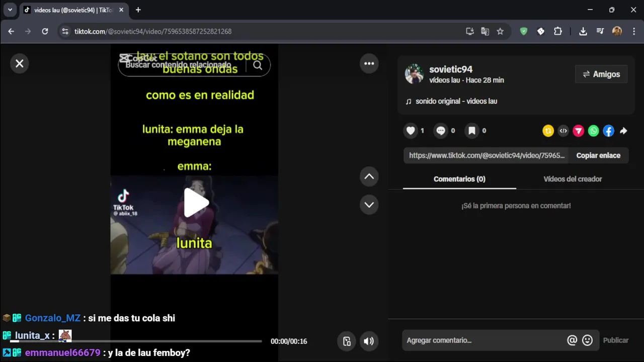The image size is (644, 362).
Task: Click emmanuel66679 chat username
Action: (62, 353)
